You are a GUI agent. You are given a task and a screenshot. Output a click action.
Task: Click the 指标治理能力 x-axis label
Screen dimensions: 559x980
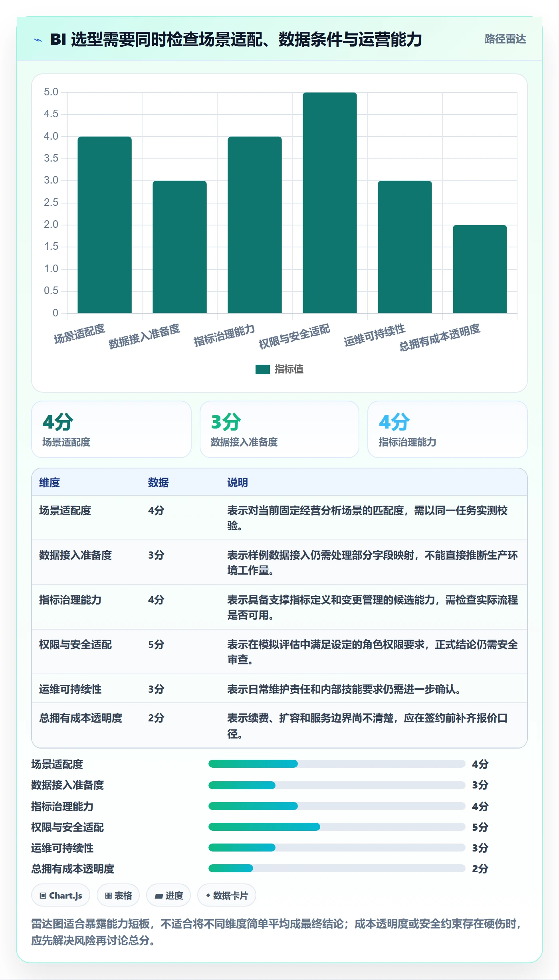(224, 335)
